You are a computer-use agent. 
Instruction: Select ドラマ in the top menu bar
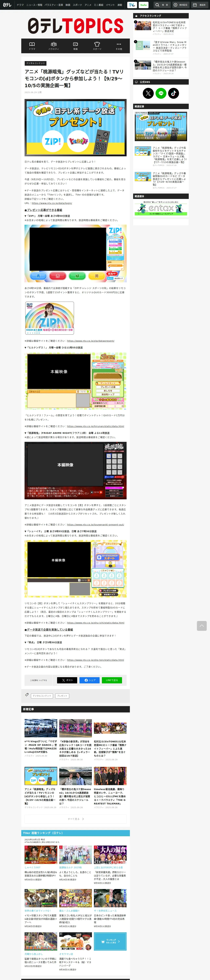point(20,5)
